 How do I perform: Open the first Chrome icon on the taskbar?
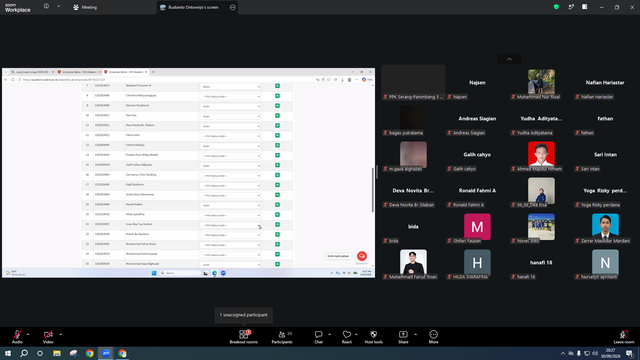click(89, 353)
